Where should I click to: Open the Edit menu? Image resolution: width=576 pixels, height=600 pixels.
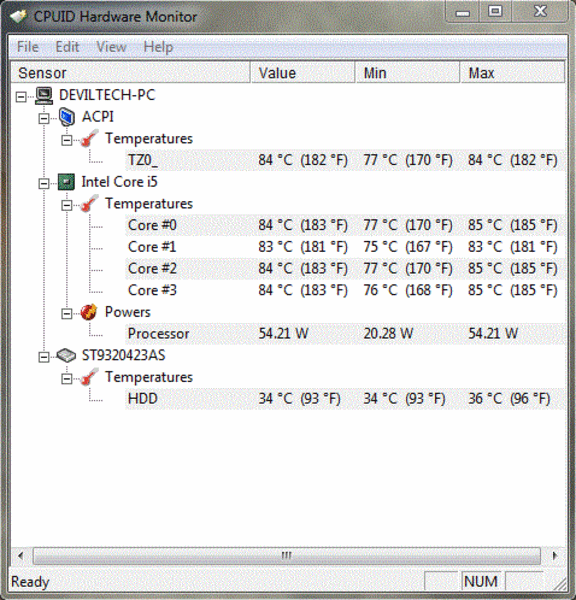point(67,47)
